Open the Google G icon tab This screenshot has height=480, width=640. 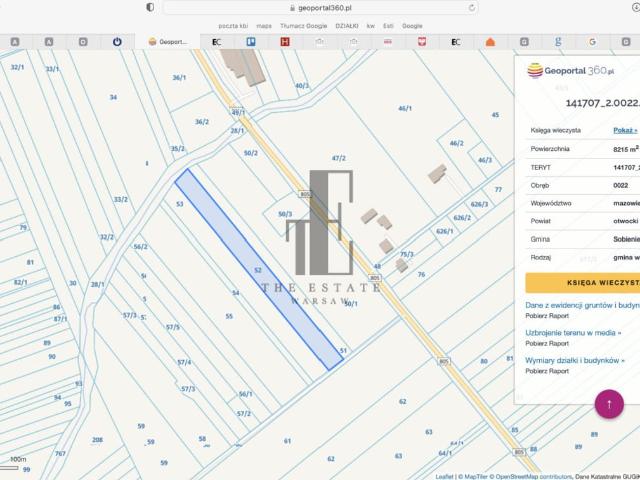[592, 42]
